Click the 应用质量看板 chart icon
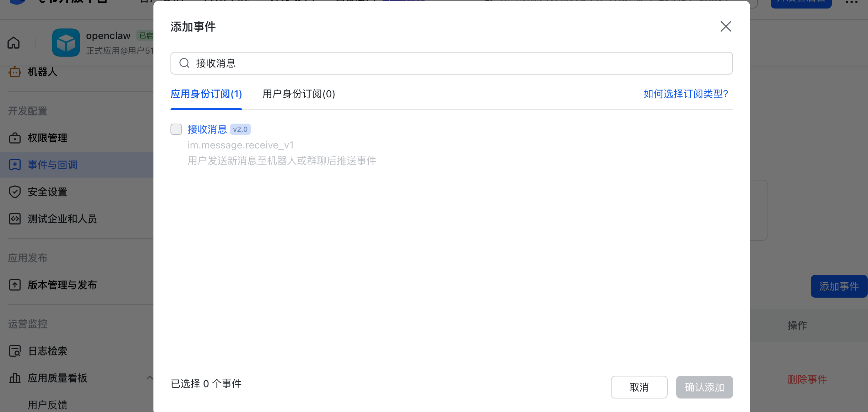Screen dimensions: 868x412 click(15, 378)
